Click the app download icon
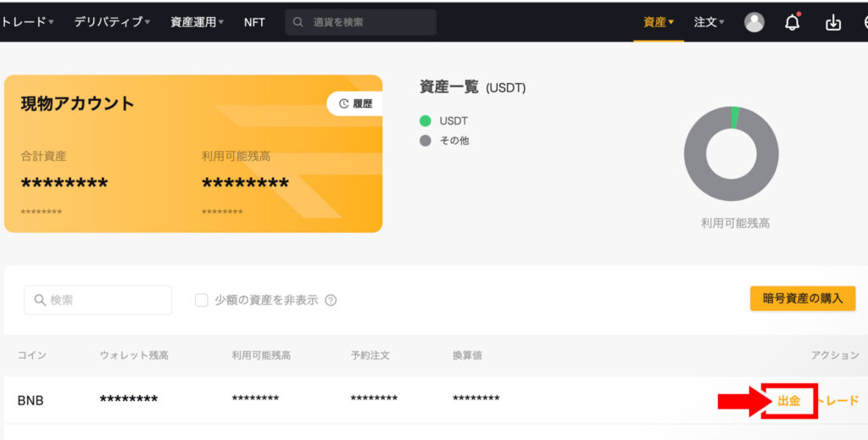Viewport: 868px width, 440px height. pyautogui.click(x=832, y=23)
